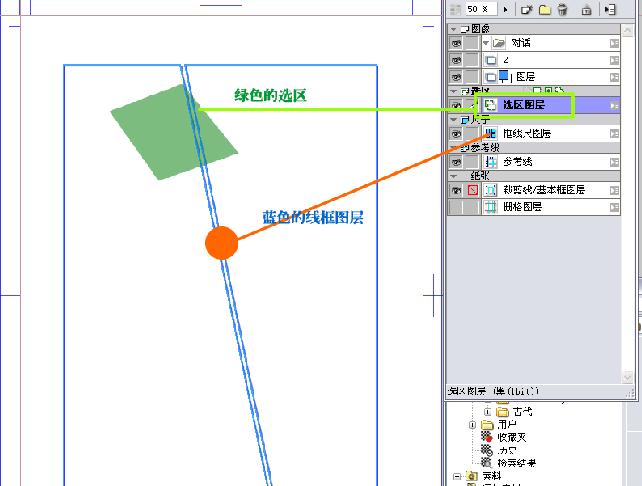Hide layer 2 with its eye icon
Image resolution: width=642 pixels, height=486 pixels.
click(x=456, y=60)
